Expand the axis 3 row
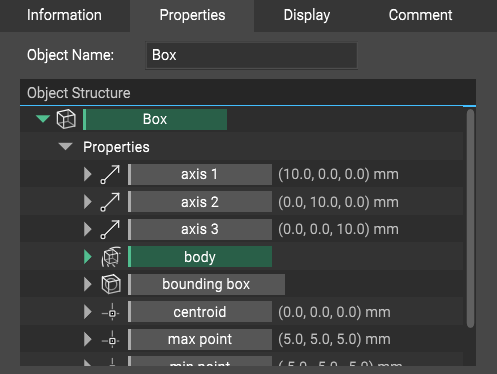The height and width of the screenshot is (374, 497). click(x=88, y=229)
